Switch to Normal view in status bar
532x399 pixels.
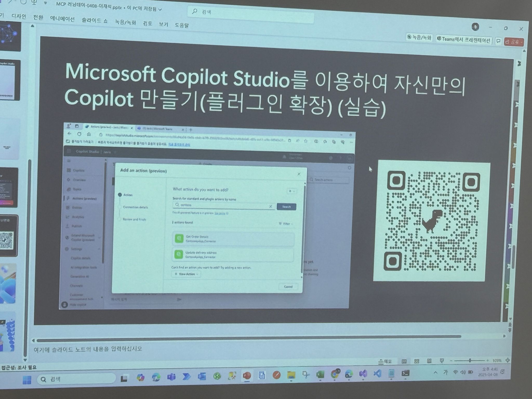404,361
